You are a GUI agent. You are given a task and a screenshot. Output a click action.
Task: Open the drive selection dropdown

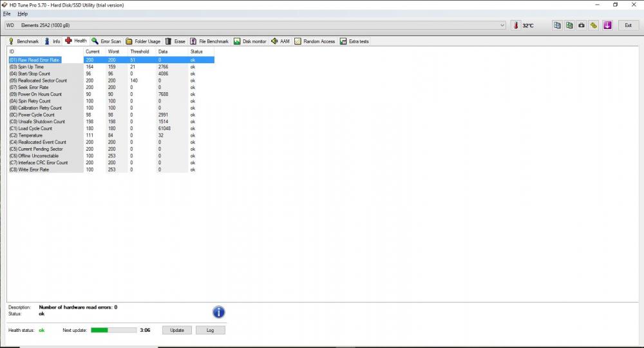(502, 25)
